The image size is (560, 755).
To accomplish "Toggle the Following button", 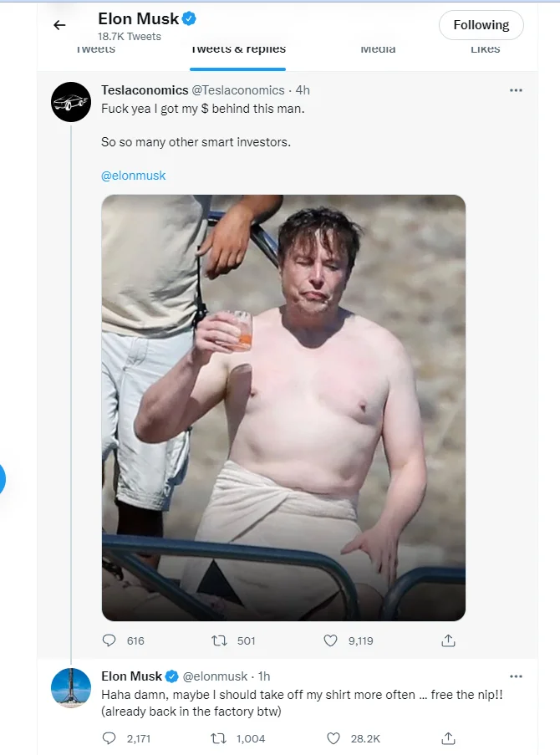I will (x=481, y=25).
